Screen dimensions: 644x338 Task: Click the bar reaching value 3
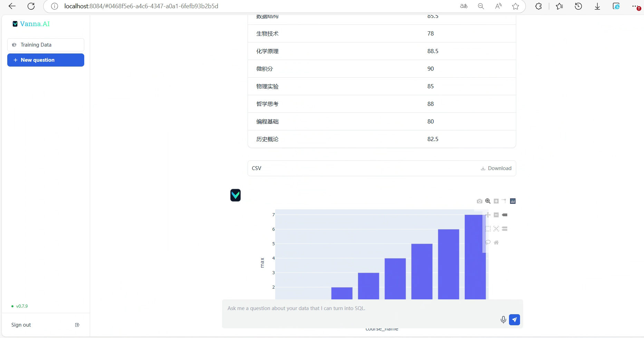point(368,286)
